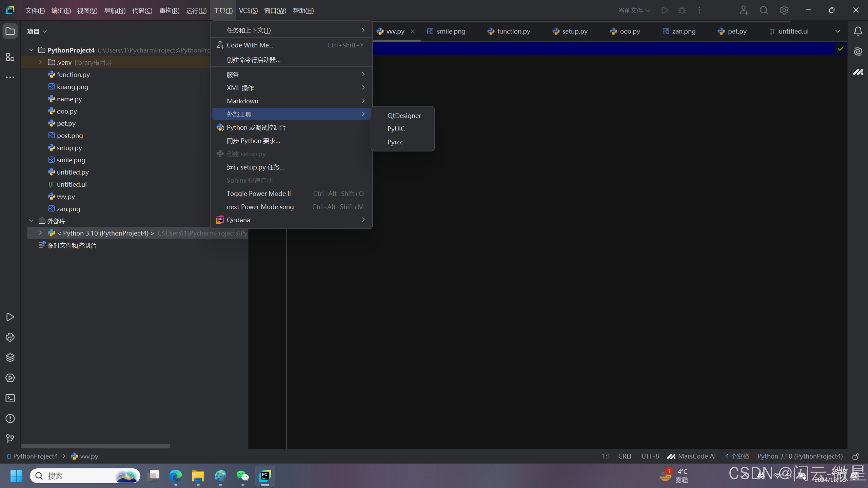Open the Terminal tool window icon
The height and width of the screenshot is (488, 868).
[x=10, y=398]
